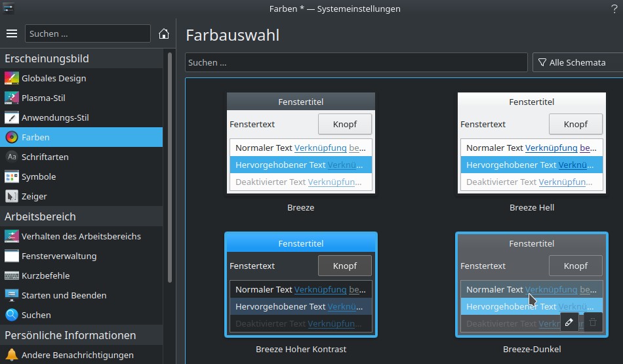Pick the Breeze Hoher Kontrast scheme

pos(301,284)
